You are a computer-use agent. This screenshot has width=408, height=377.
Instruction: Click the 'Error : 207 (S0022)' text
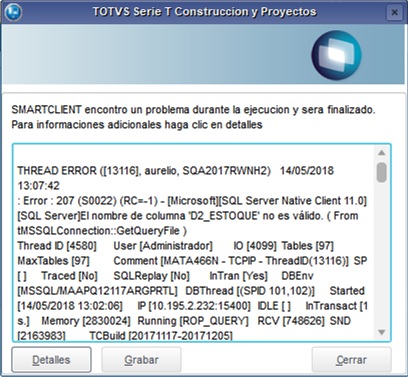pyautogui.click(x=70, y=201)
